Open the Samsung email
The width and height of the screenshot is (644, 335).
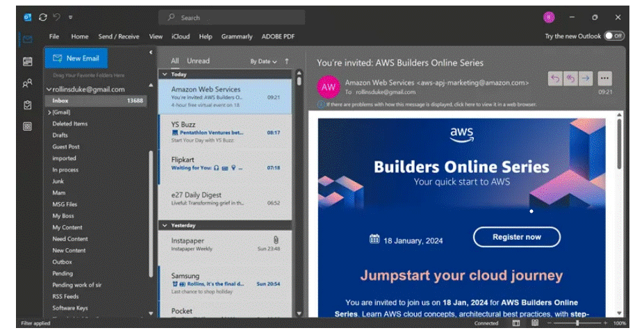[225, 284]
